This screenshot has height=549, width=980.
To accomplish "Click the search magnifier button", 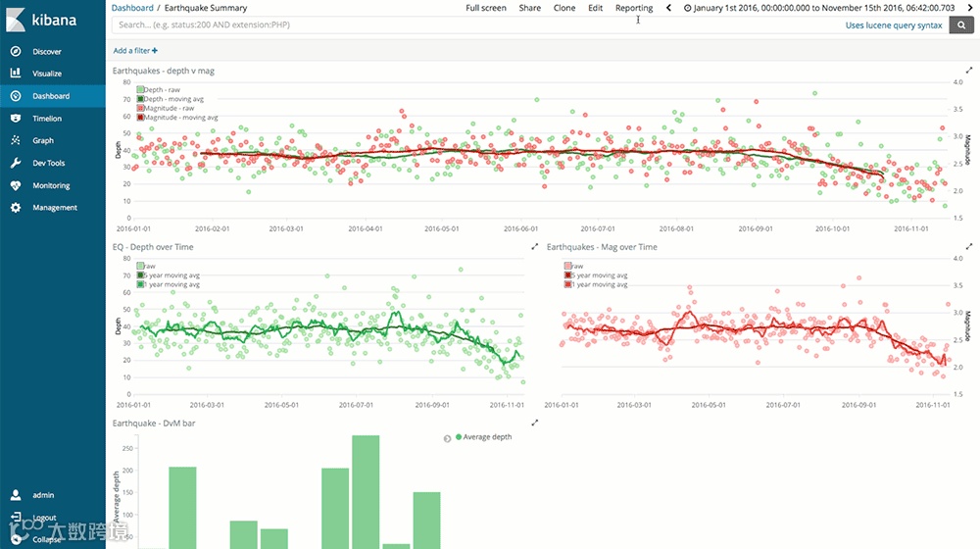I will 961,25.
